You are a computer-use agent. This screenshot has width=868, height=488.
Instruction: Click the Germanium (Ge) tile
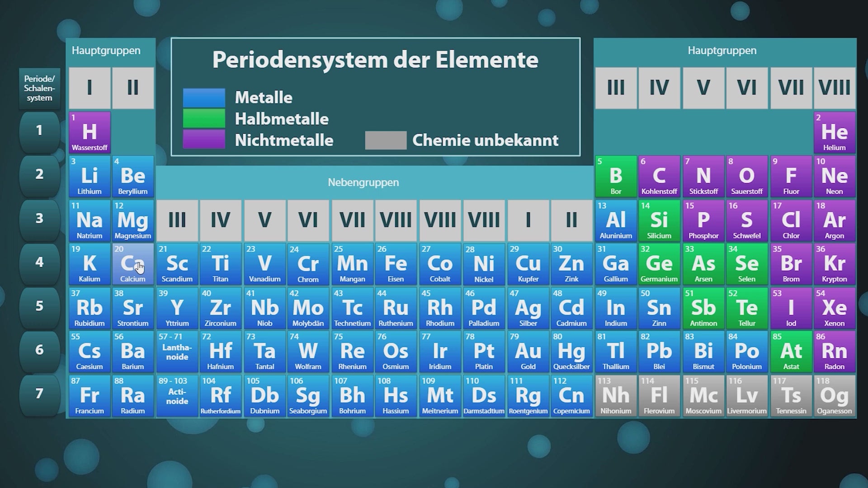pyautogui.click(x=659, y=264)
